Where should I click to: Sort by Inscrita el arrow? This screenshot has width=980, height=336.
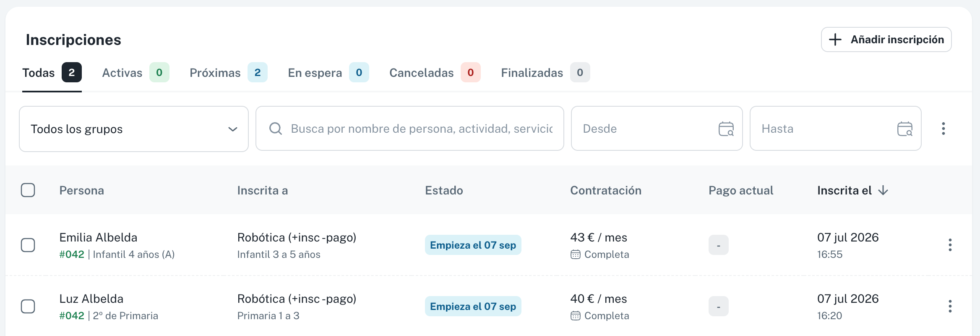point(883,191)
